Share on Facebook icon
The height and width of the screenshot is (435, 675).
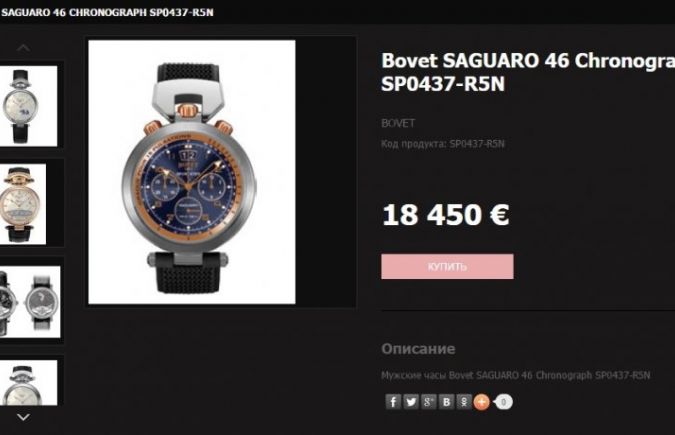tap(393, 402)
